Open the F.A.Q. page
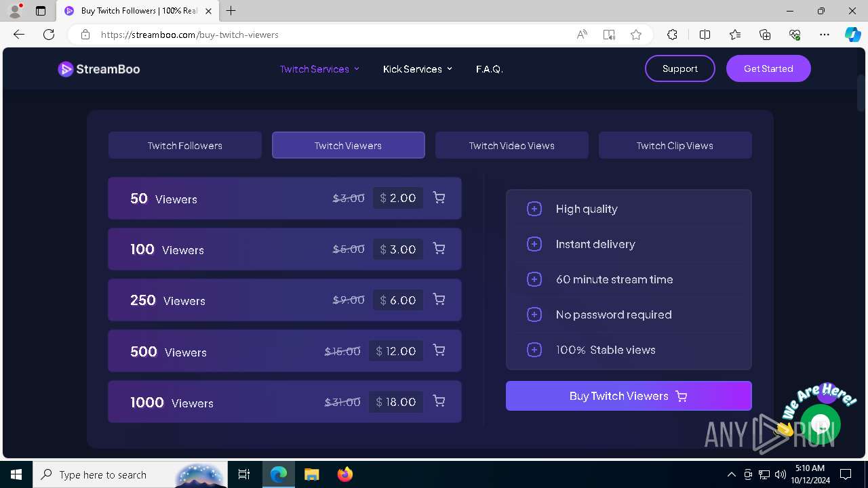 click(490, 69)
